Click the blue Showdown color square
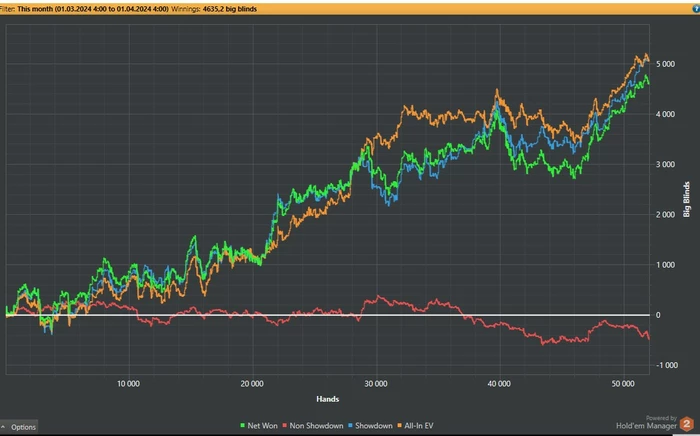This screenshot has width=700, height=436. (350, 426)
